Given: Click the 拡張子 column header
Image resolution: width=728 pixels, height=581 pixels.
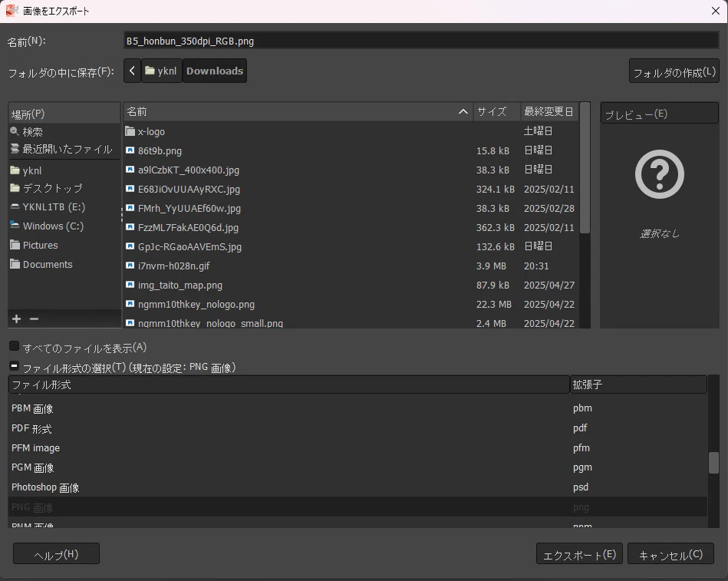Looking at the screenshot, I should point(638,385).
